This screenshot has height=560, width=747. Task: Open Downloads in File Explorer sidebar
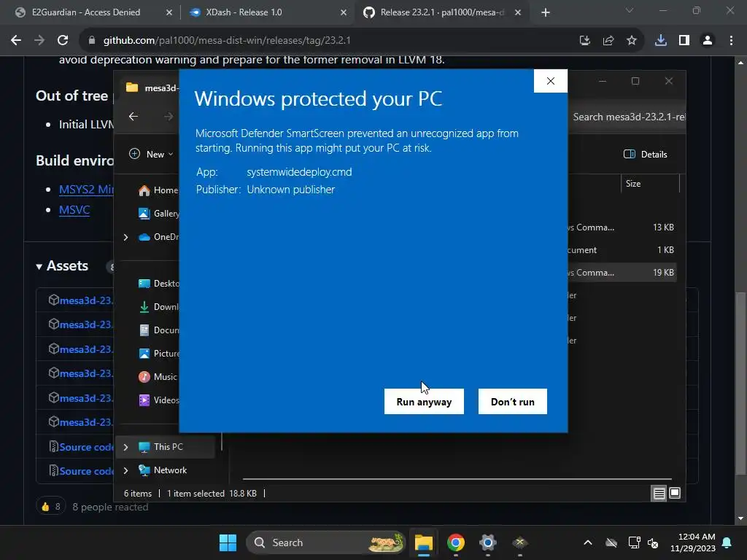(158, 307)
